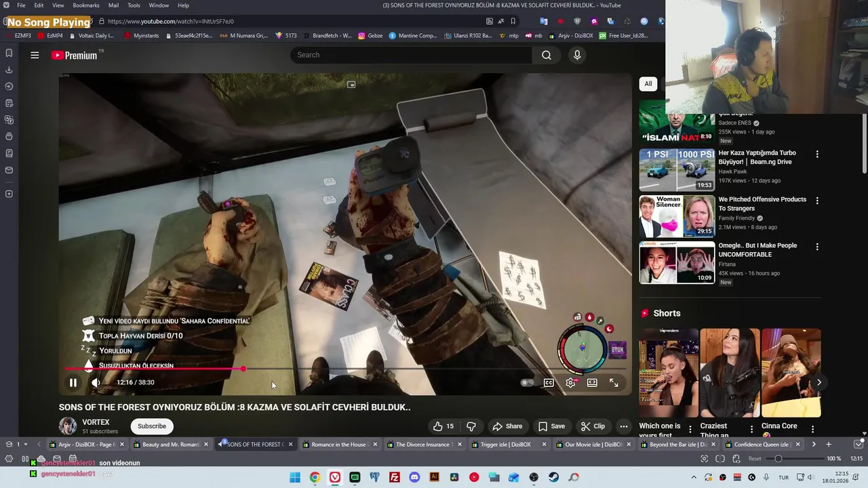Screen dimensions: 868x488
Task: Open the Bookmarks menu
Action: point(86,5)
